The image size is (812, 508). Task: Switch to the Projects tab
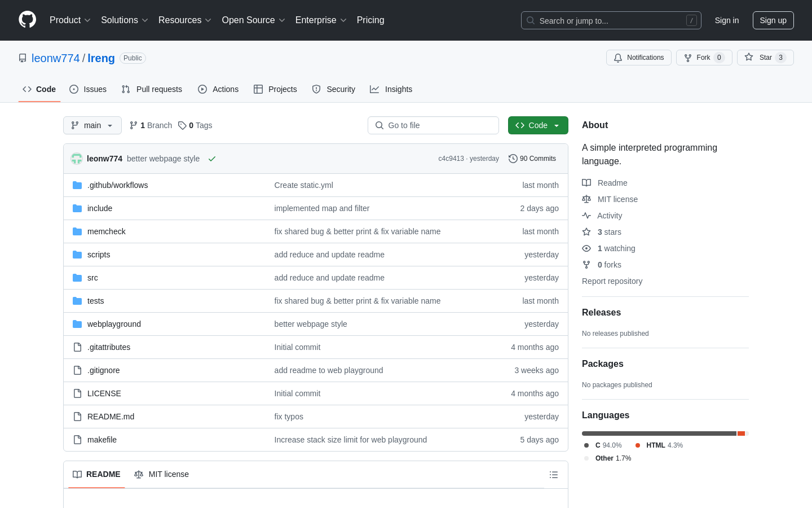275,89
